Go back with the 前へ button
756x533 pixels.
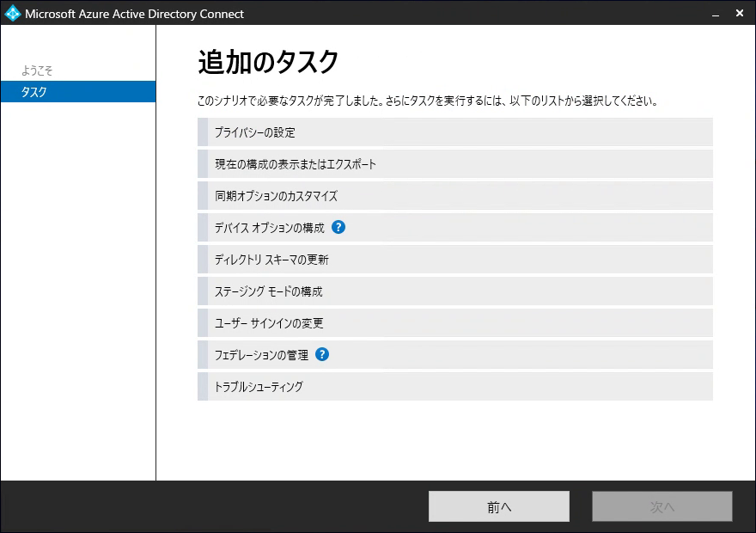tap(499, 506)
